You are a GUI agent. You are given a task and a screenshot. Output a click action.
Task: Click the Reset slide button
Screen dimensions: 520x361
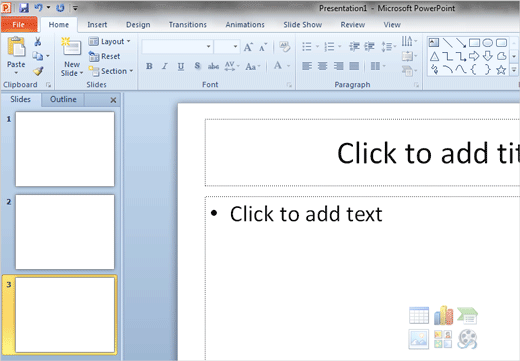pyautogui.click(x=105, y=56)
